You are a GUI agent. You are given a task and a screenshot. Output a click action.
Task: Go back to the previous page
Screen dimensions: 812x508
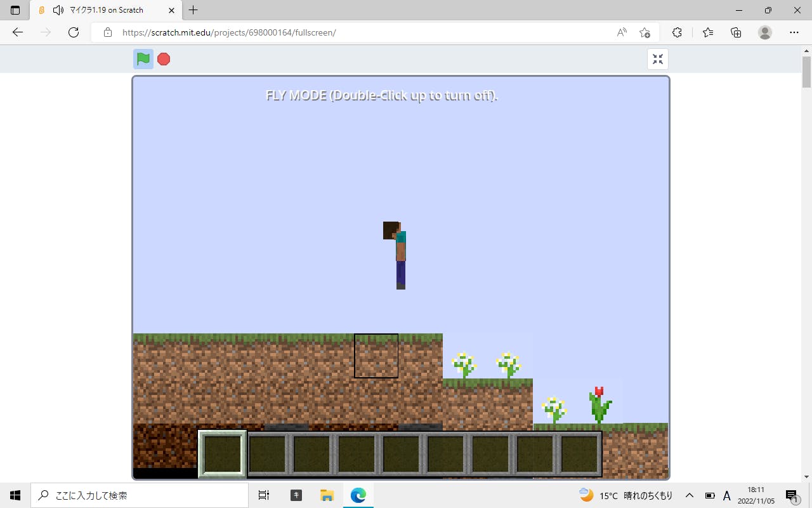tap(18, 32)
